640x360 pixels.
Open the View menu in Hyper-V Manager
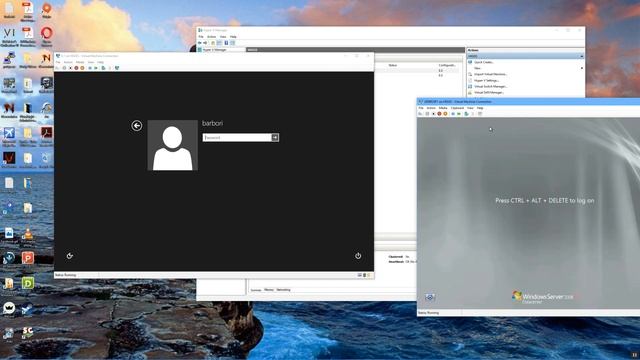[223, 37]
